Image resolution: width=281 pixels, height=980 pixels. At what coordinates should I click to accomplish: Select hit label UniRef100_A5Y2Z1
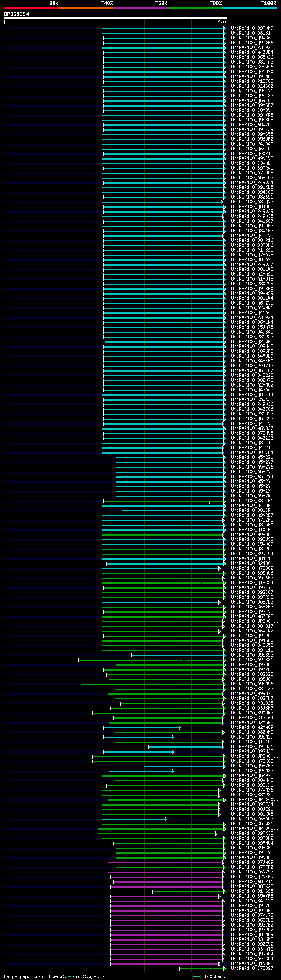(252, 457)
